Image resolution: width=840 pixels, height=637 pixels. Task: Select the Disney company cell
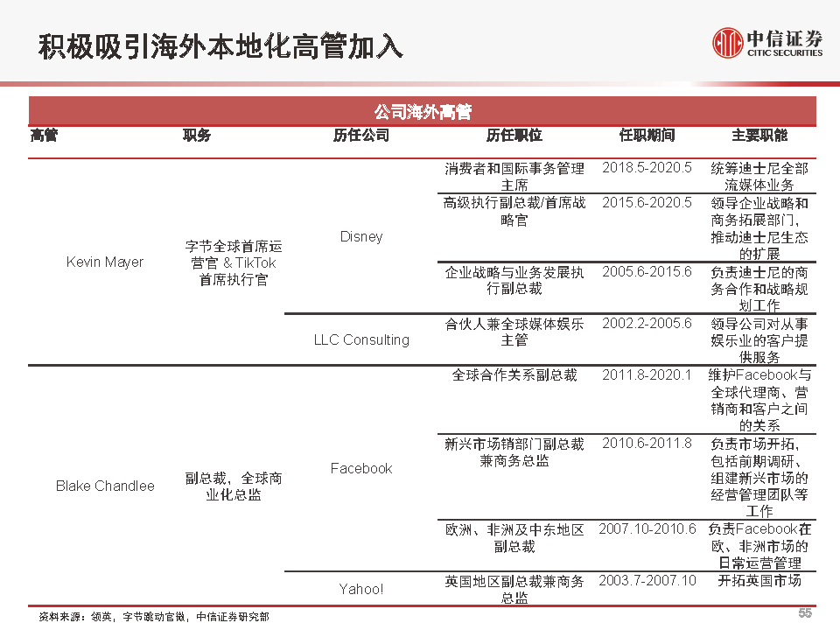point(361,236)
